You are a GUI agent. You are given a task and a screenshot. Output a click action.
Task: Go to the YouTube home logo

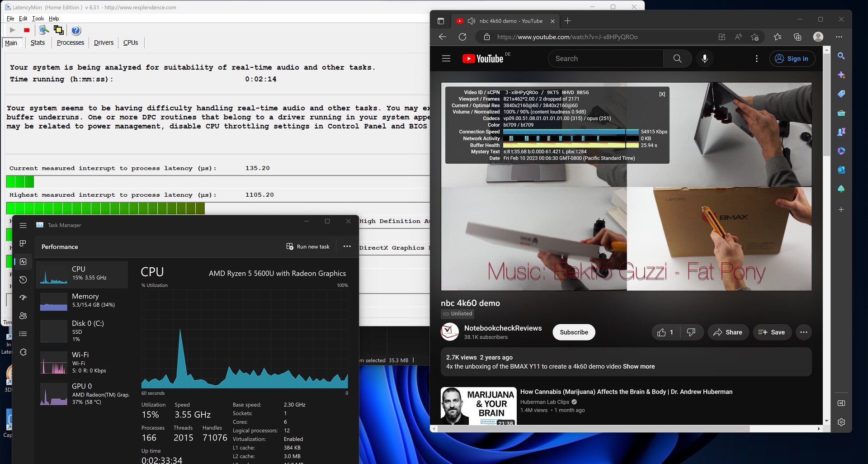click(483, 59)
